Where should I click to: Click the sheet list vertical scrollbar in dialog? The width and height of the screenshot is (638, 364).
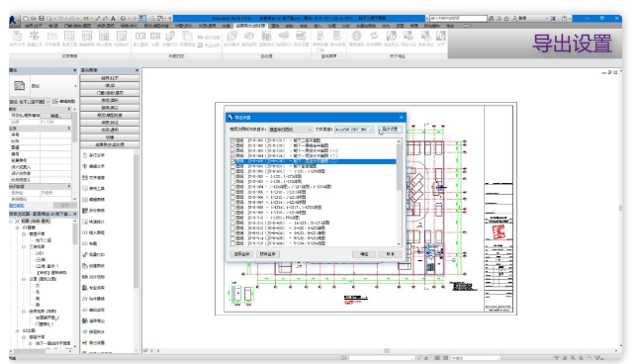pos(399,192)
